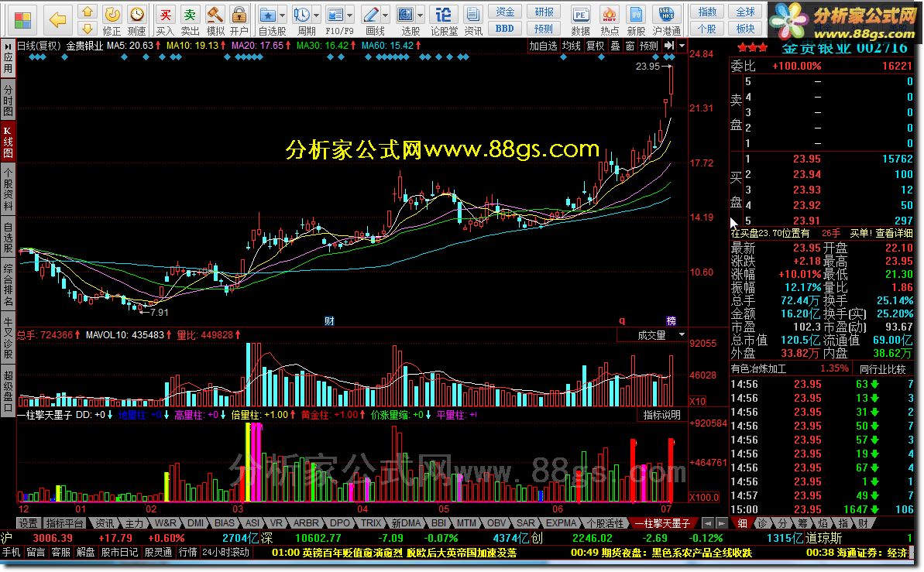Click the 周期 period clock icon

pyautogui.click(x=302, y=15)
